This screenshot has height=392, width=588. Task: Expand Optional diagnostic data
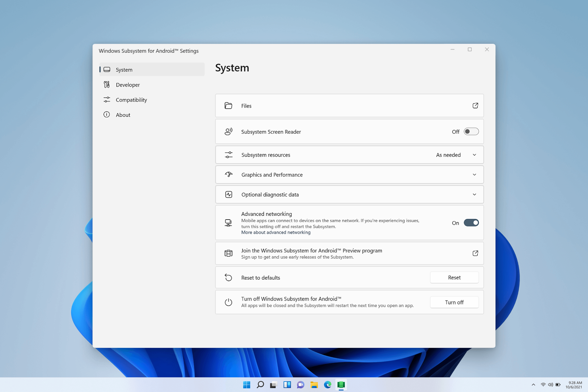tap(474, 194)
